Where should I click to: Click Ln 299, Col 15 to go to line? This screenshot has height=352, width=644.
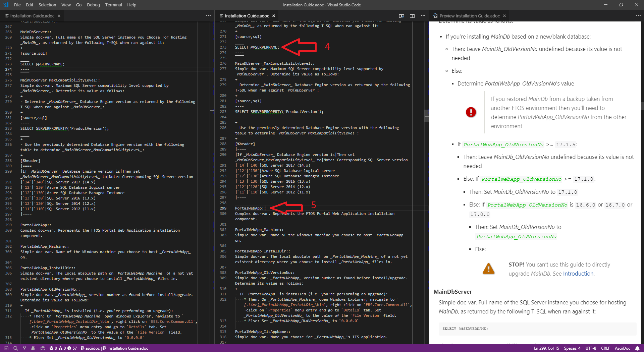coord(546,348)
